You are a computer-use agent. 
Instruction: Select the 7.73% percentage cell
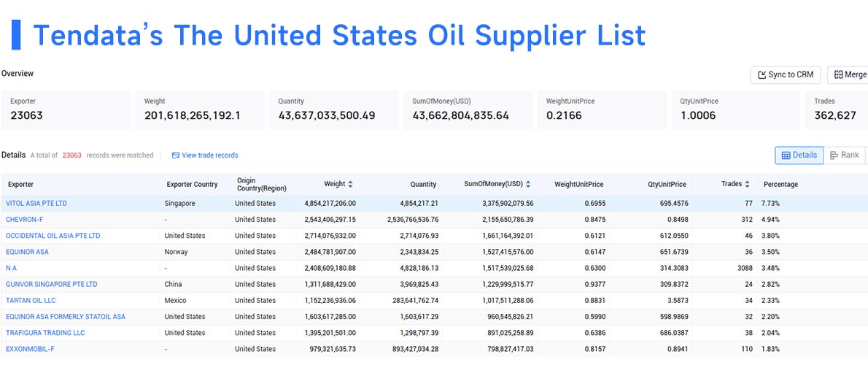point(770,203)
